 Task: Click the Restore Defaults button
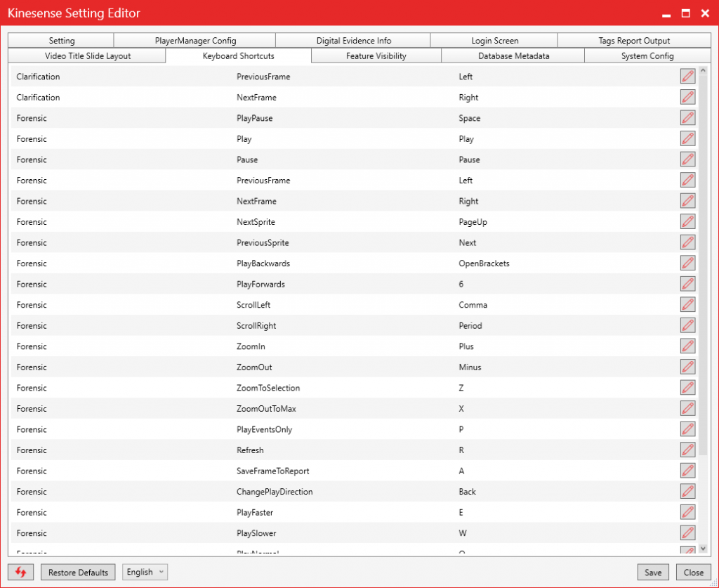(79, 572)
